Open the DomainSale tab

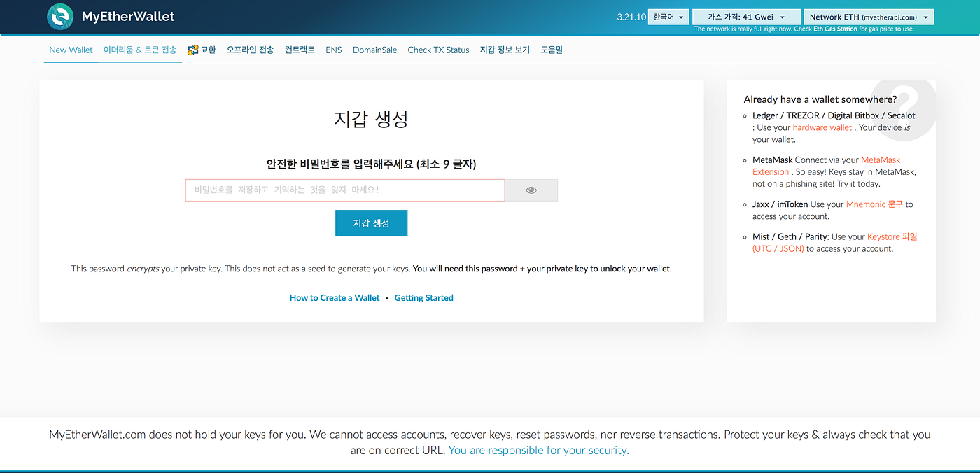[x=374, y=50]
